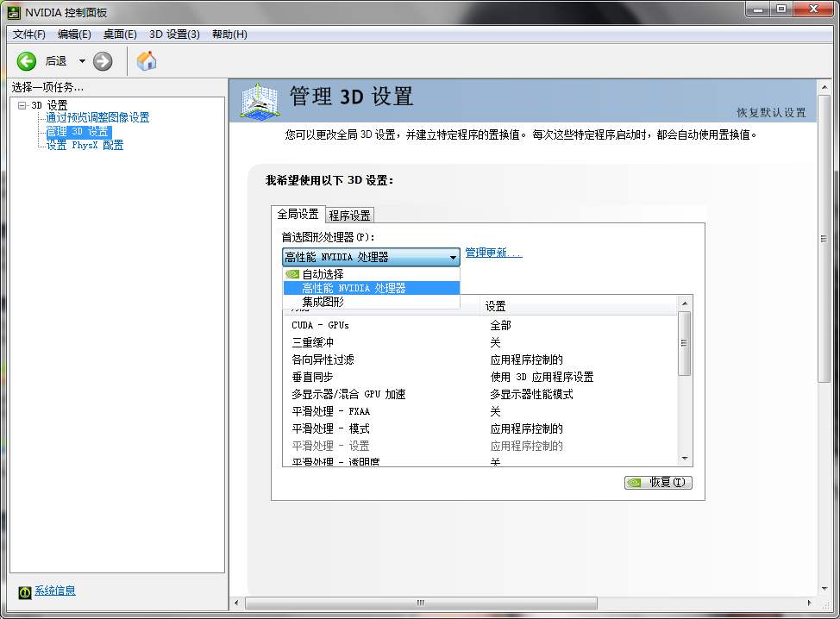The height and width of the screenshot is (619, 840).
Task: Open 系统信息 link
Action: tap(55, 591)
